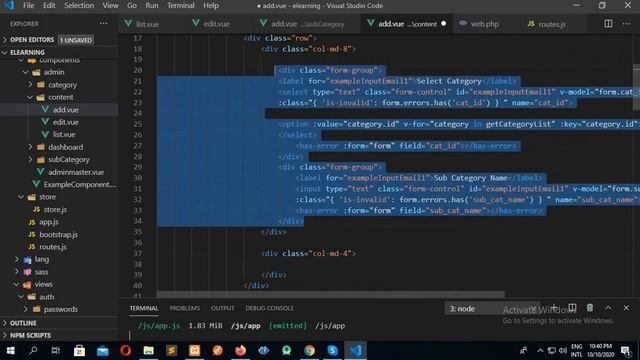The height and width of the screenshot is (360, 640).
Task: Open Explorer views and more actions menu
Action: [104, 24]
